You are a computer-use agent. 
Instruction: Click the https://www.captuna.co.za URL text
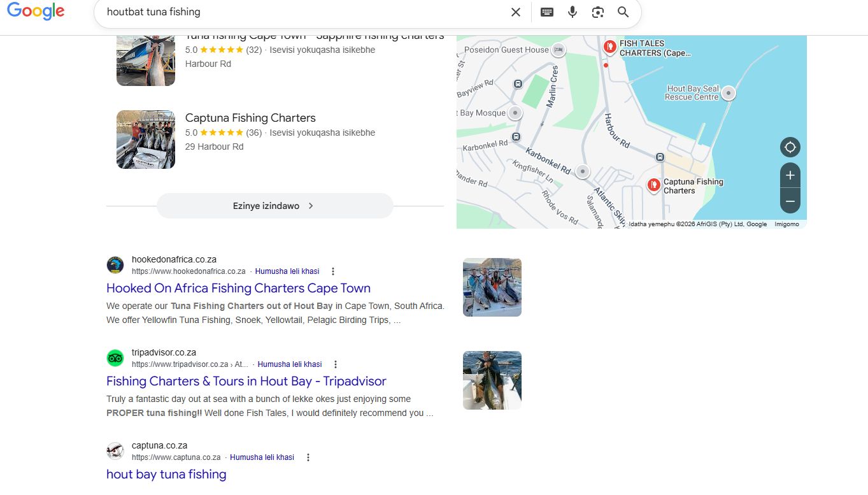tap(176, 457)
